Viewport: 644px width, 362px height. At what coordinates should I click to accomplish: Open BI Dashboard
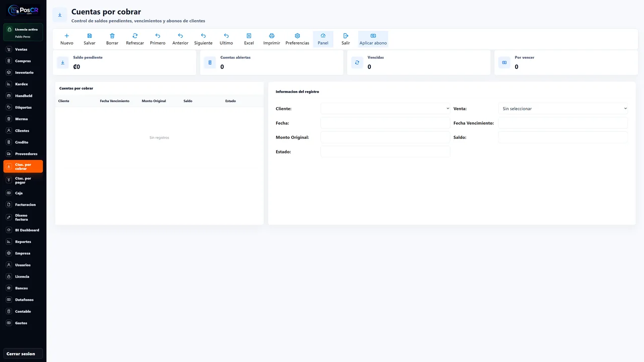pos(23,230)
